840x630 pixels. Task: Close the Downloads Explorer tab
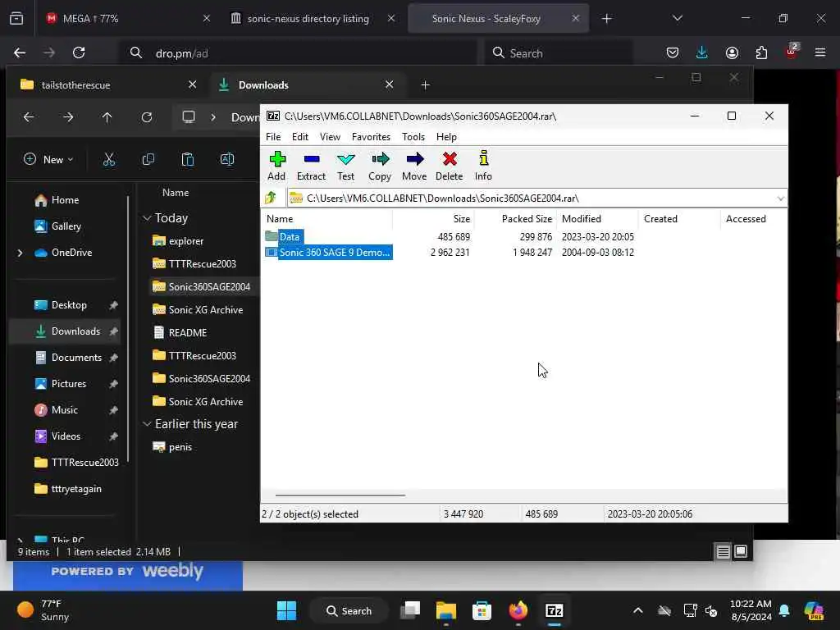390,84
